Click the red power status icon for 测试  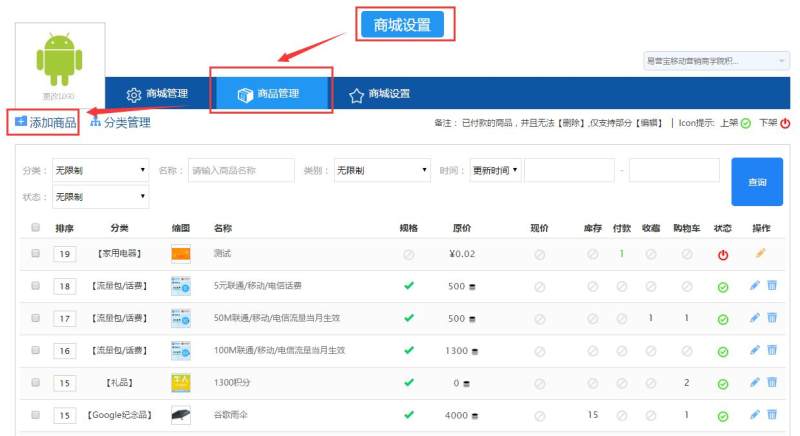723,255
